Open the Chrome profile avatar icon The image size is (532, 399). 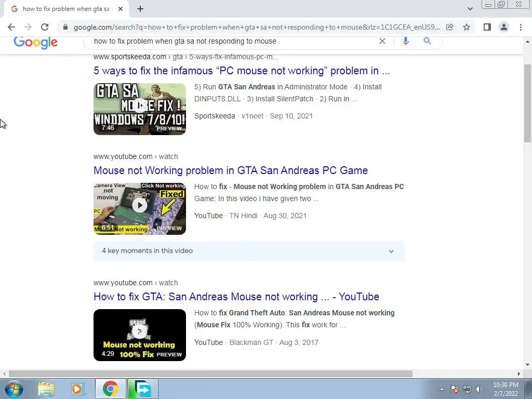point(504,27)
